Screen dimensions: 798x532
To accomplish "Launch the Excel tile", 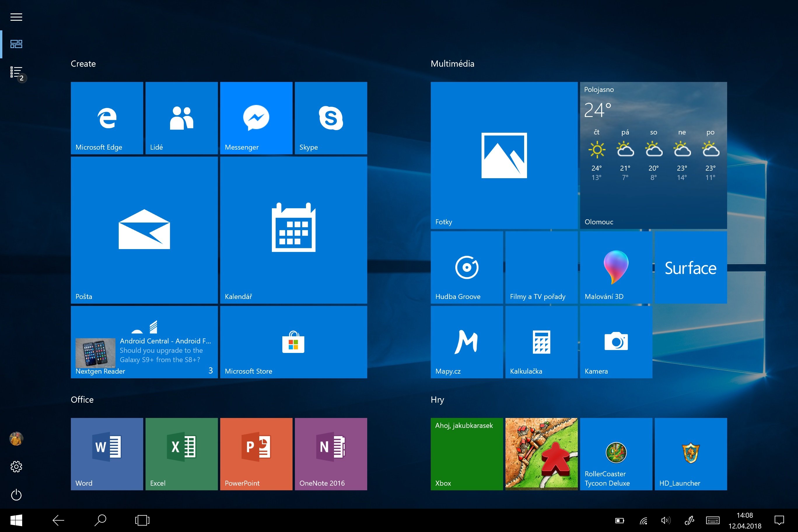I will [181, 454].
